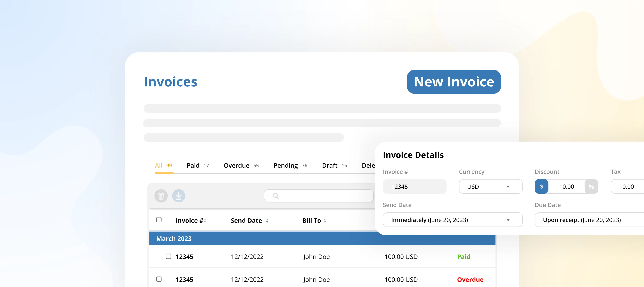
Task: Select the percent discount type
Action: (591, 186)
